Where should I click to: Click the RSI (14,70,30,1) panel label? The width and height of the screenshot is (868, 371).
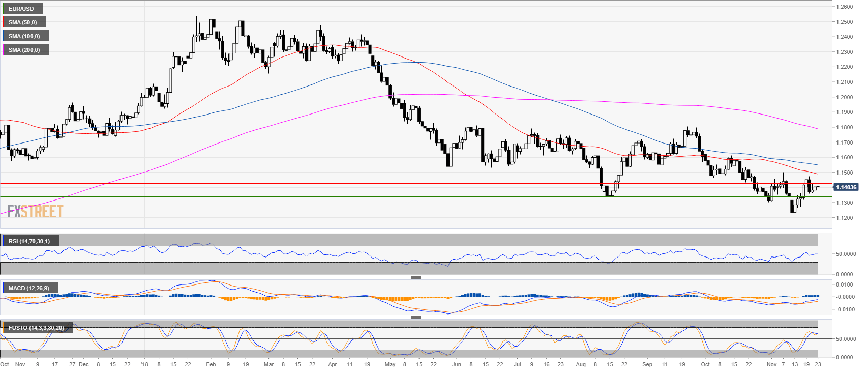[29, 241]
